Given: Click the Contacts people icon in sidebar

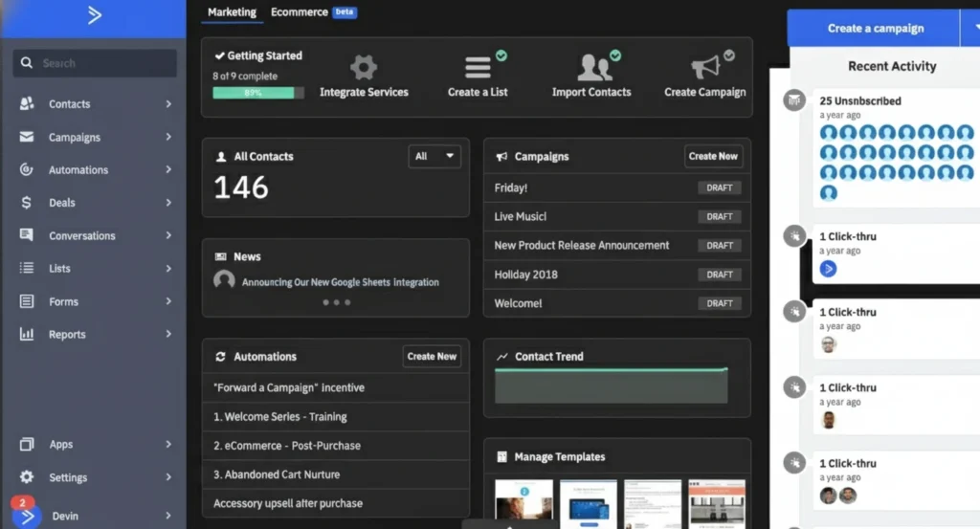Looking at the screenshot, I should pyautogui.click(x=26, y=103).
